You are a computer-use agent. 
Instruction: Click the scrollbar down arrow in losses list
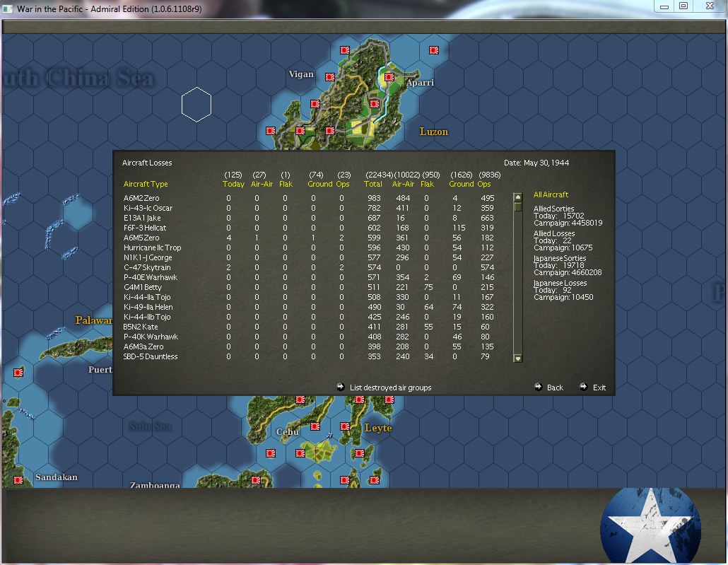[x=517, y=359]
